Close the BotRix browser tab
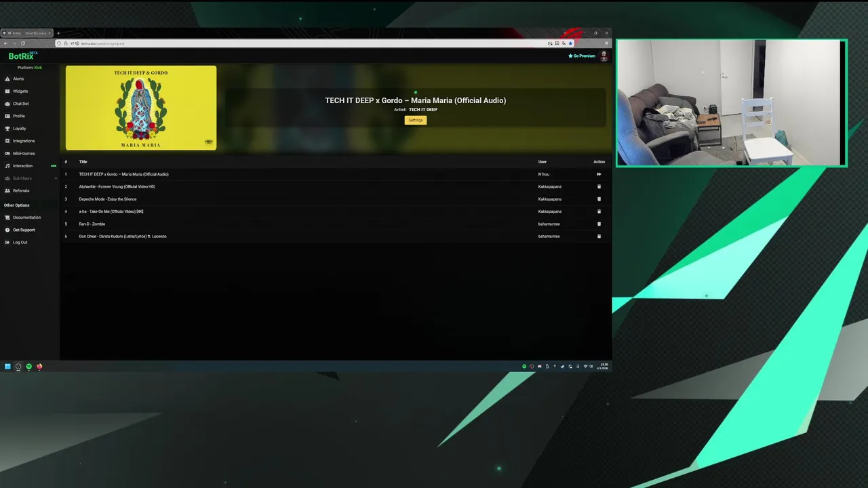This screenshot has height=488, width=868. coord(50,33)
